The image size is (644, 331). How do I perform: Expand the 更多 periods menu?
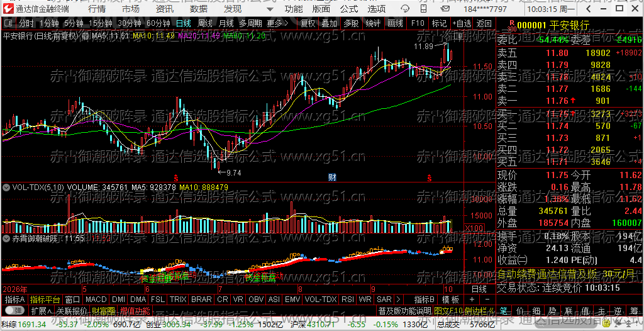pos(277,23)
